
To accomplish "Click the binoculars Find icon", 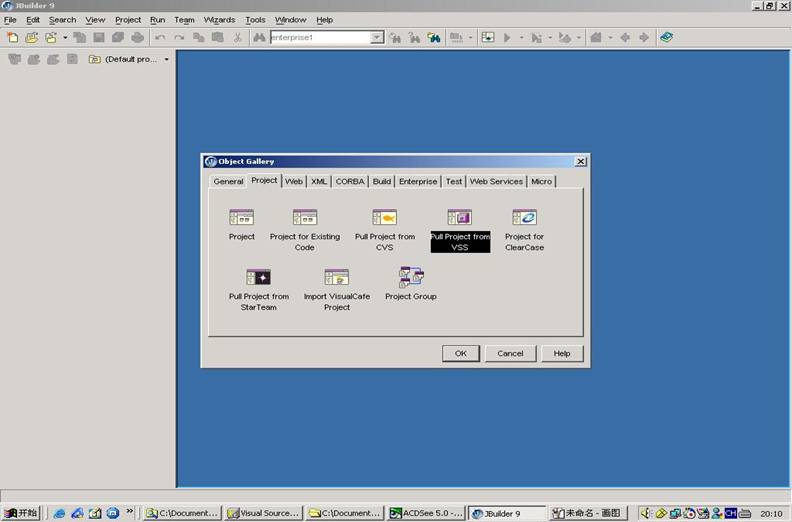I will coord(259,37).
